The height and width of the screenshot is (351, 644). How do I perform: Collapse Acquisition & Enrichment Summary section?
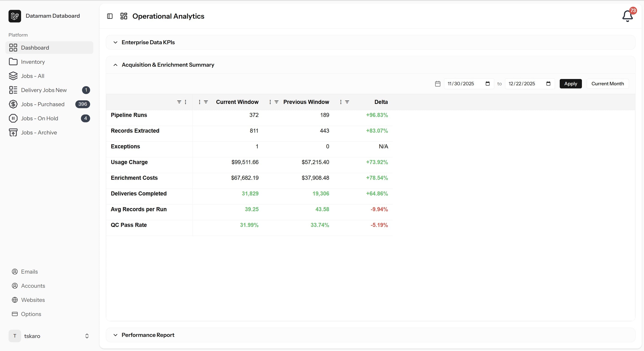pyautogui.click(x=115, y=65)
